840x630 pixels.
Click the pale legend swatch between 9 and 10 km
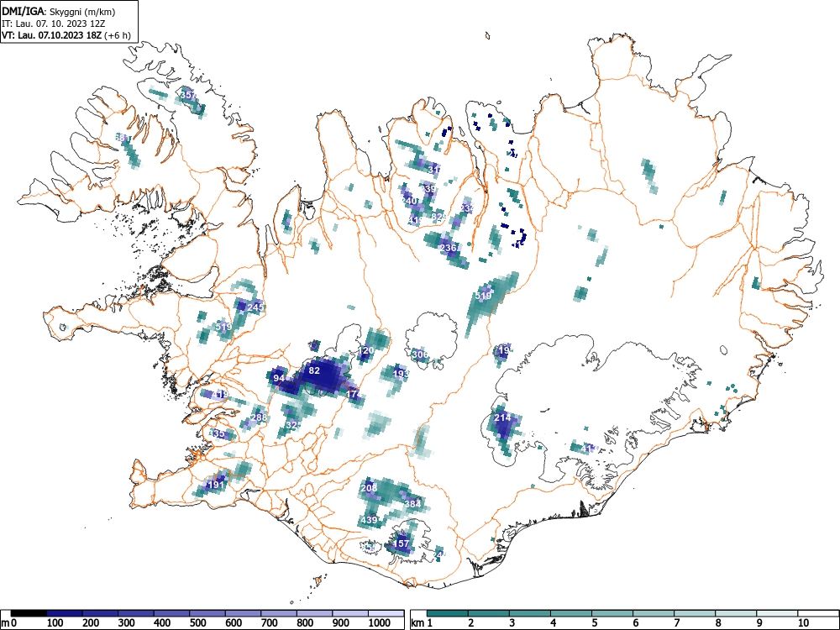[777, 612]
